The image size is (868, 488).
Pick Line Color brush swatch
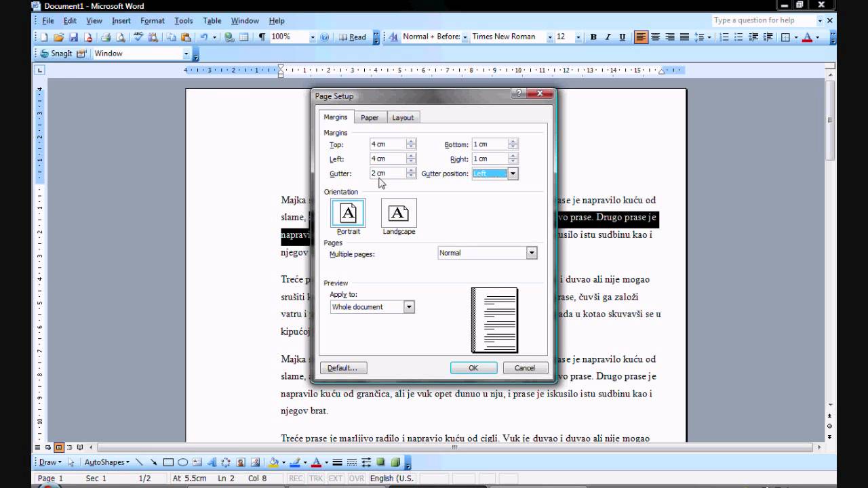coord(295,463)
